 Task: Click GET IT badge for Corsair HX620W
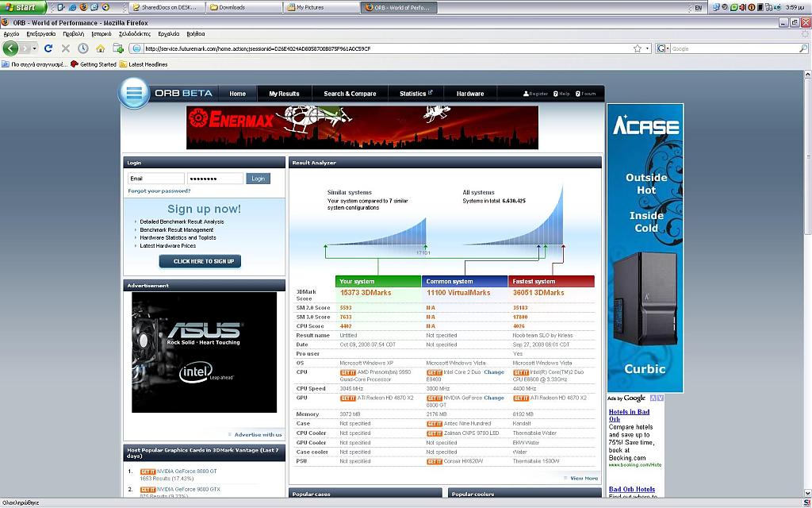434,461
